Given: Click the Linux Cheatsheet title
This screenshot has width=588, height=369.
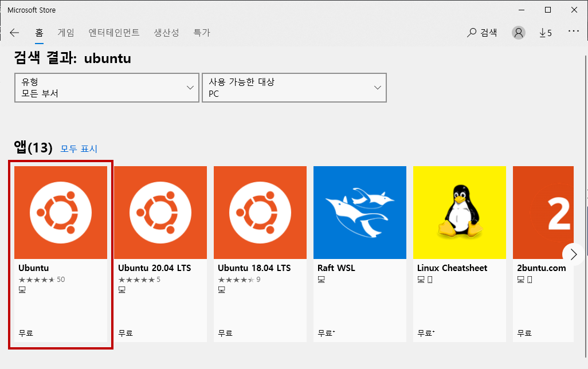Looking at the screenshot, I should click(x=452, y=268).
